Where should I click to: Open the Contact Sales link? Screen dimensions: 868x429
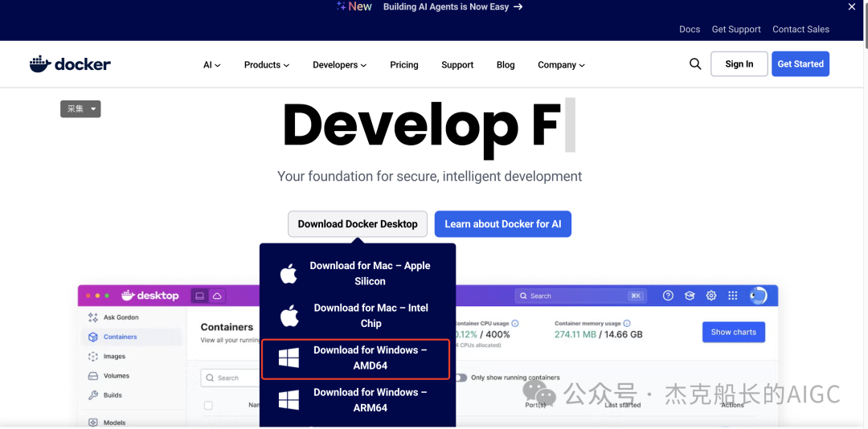click(x=801, y=30)
